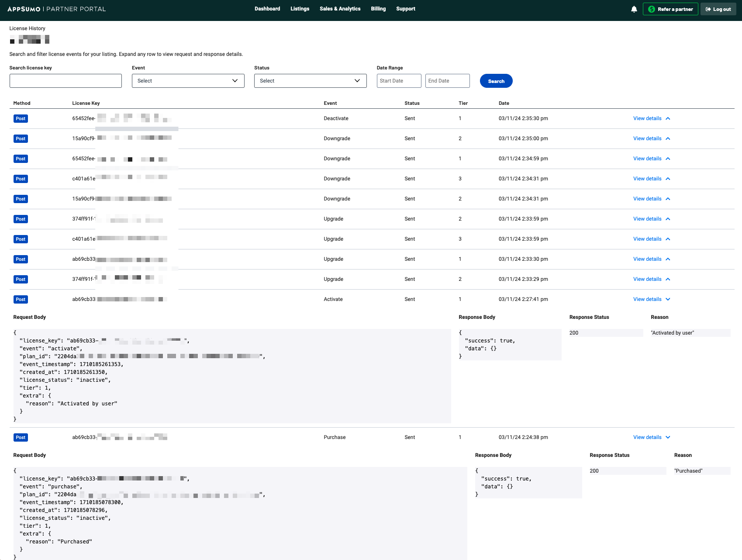This screenshot has height=560, width=742.
Task: Click Response Status 200 for Activate event
Action: coord(574,333)
